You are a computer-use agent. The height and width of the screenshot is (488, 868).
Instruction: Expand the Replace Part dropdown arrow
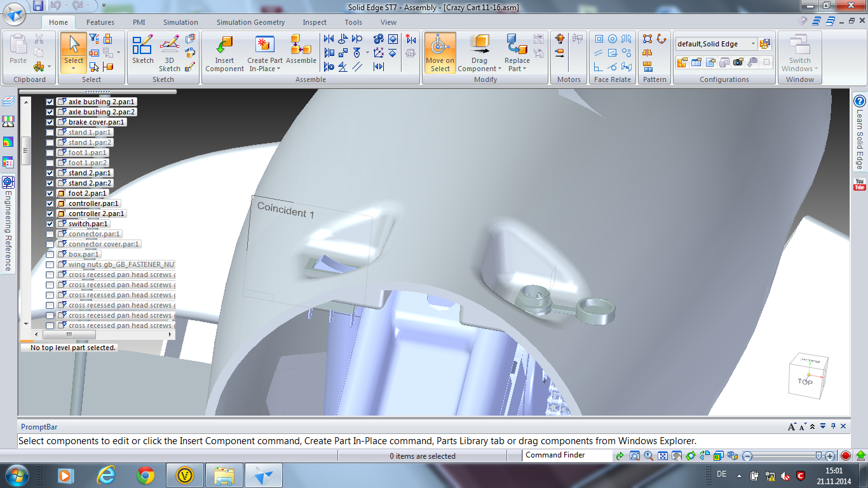click(x=524, y=69)
